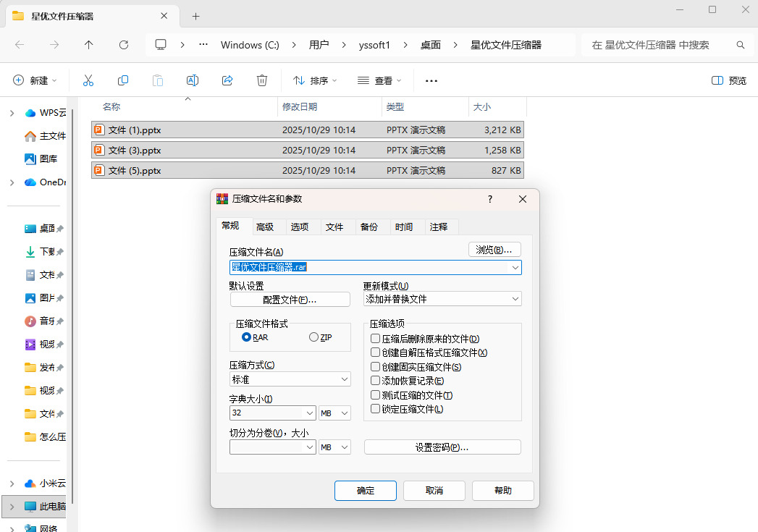Expand the 此电脑 tree node

pyautogui.click(x=12, y=507)
